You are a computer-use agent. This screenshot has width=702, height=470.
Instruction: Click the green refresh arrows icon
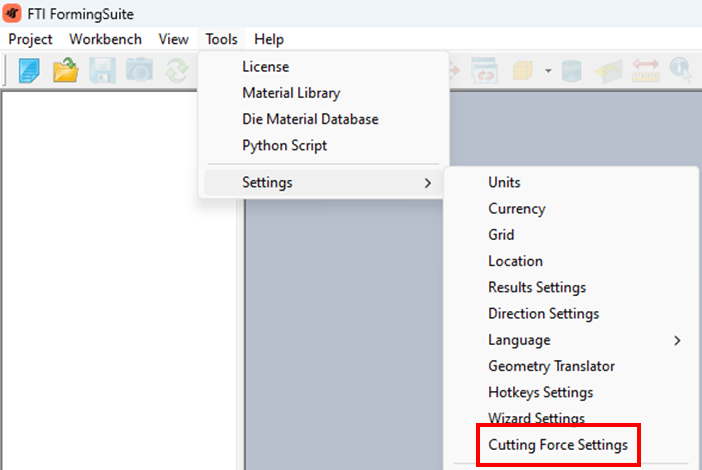[177, 71]
